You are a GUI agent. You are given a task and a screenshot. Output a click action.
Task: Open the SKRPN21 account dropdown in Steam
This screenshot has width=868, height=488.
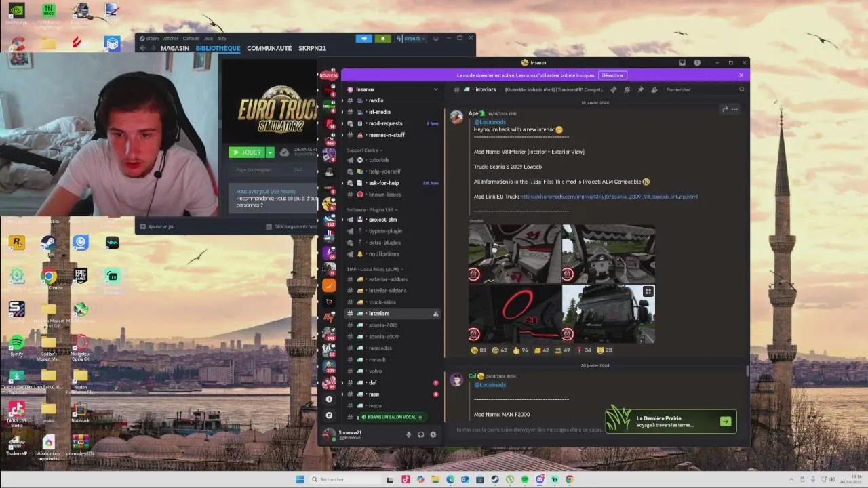click(x=414, y=39)
